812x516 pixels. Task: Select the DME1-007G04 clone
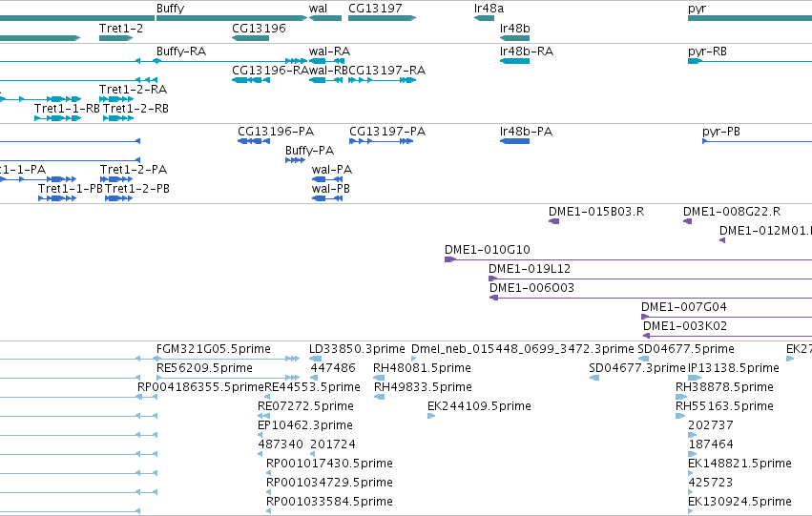[x=726, y=318]
